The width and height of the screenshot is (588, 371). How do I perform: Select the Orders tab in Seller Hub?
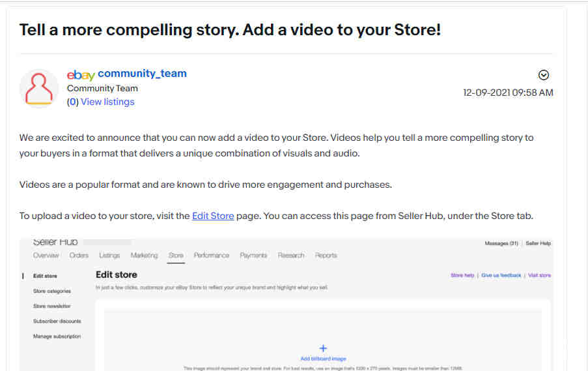tap(79, 256)
